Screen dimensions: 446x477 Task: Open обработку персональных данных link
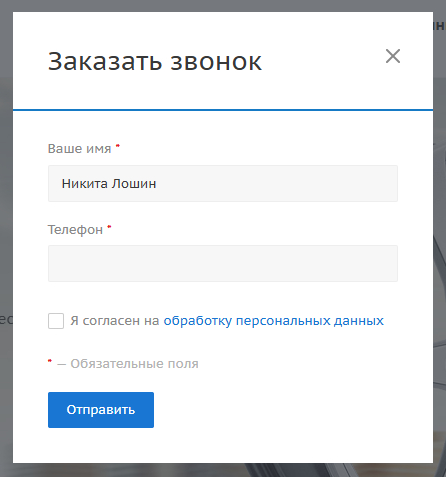(x=273, y=321)
